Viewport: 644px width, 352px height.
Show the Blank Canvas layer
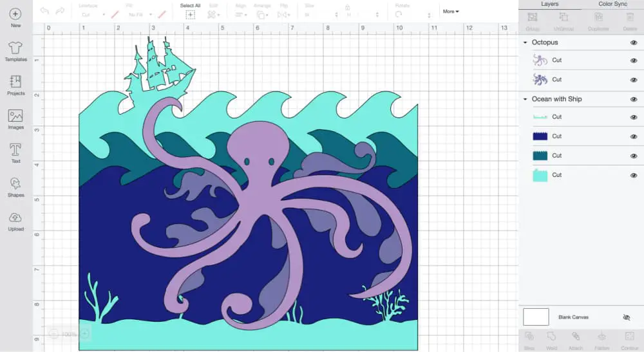point(627,317)
